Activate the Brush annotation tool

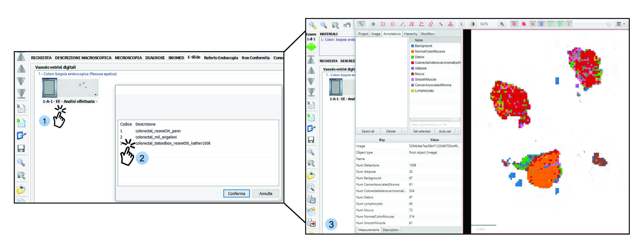[431, 24]
